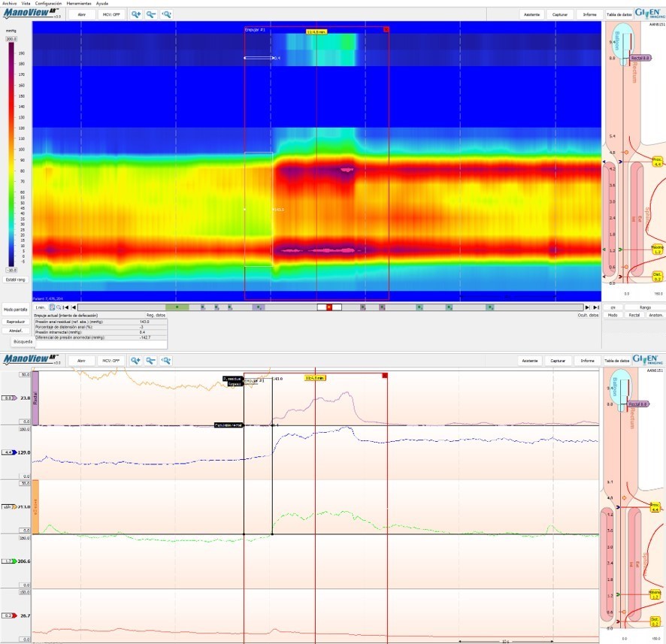Toggle Ocult. datos to hide data
666x644 pixels.
pos(590,316)
